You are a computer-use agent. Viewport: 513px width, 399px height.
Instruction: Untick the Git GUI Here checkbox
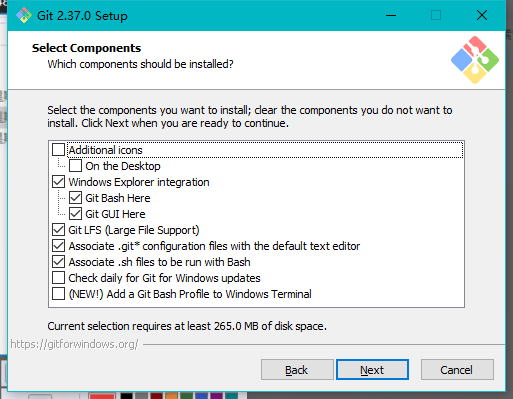pos(75,214)
